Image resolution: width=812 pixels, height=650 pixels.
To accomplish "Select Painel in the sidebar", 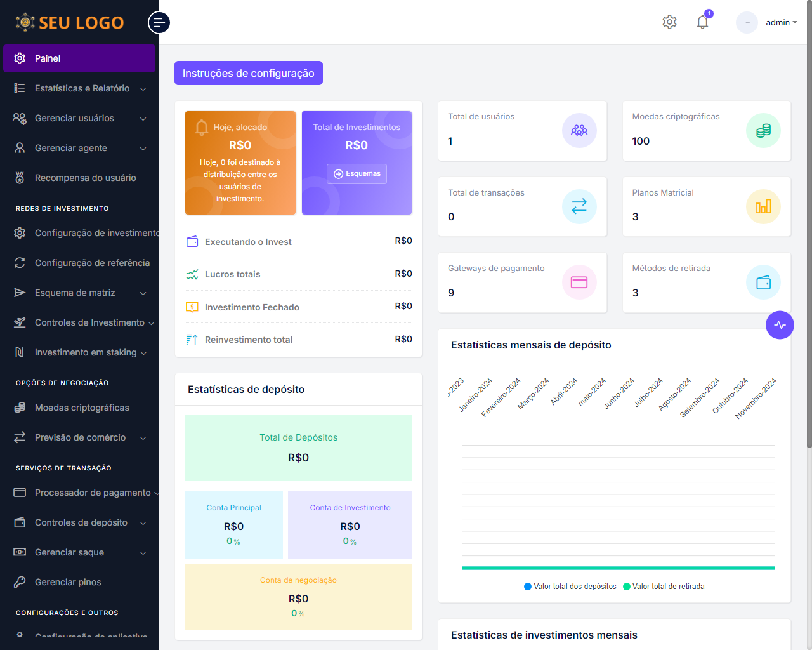I will tap(79, 58).
